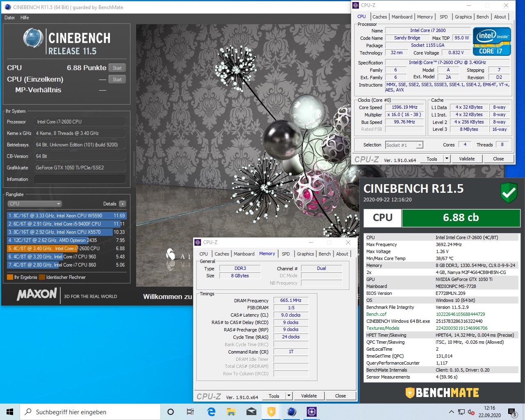Click the muted volume tray icon
This screenshot has width=525, height=420.
[471, 412]
